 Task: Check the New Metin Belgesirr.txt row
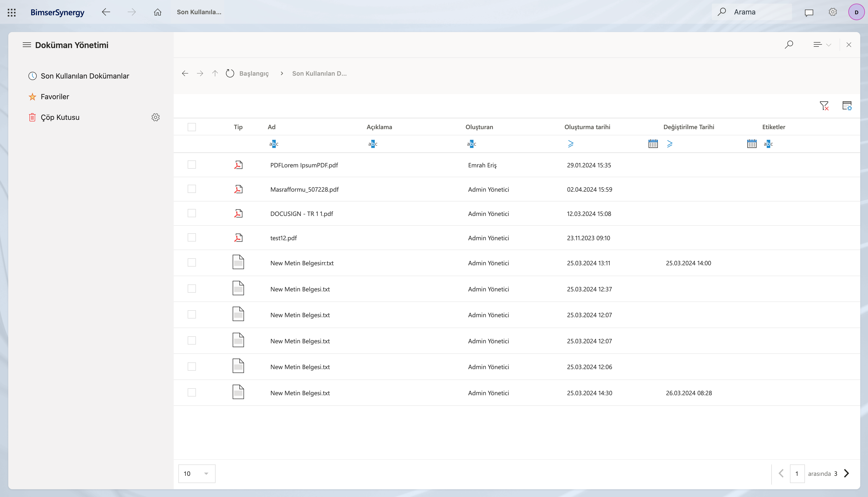pyautogui.click(x=192, y=262)
